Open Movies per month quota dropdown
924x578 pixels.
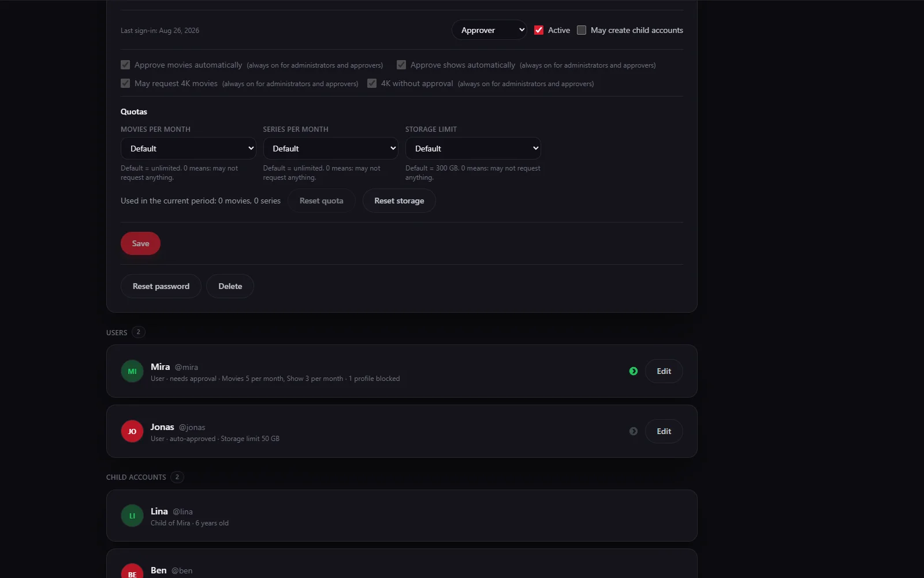[x=188, y=149]
